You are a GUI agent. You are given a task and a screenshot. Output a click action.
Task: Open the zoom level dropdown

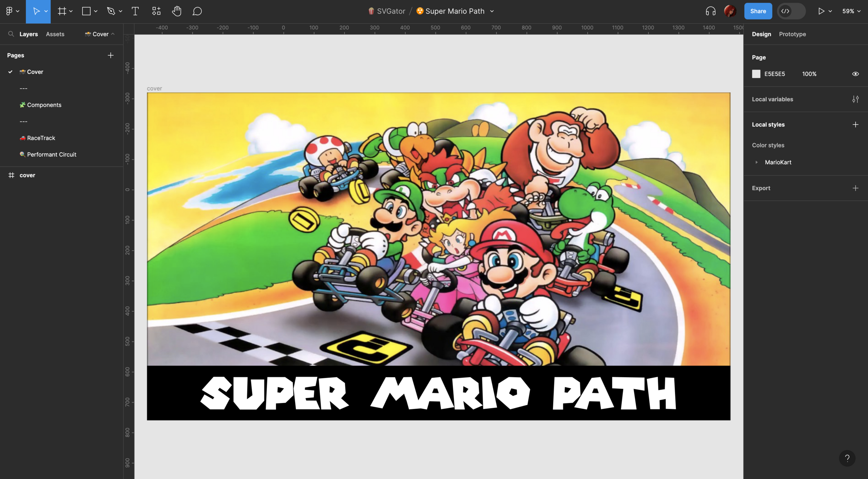click(851, 11)
